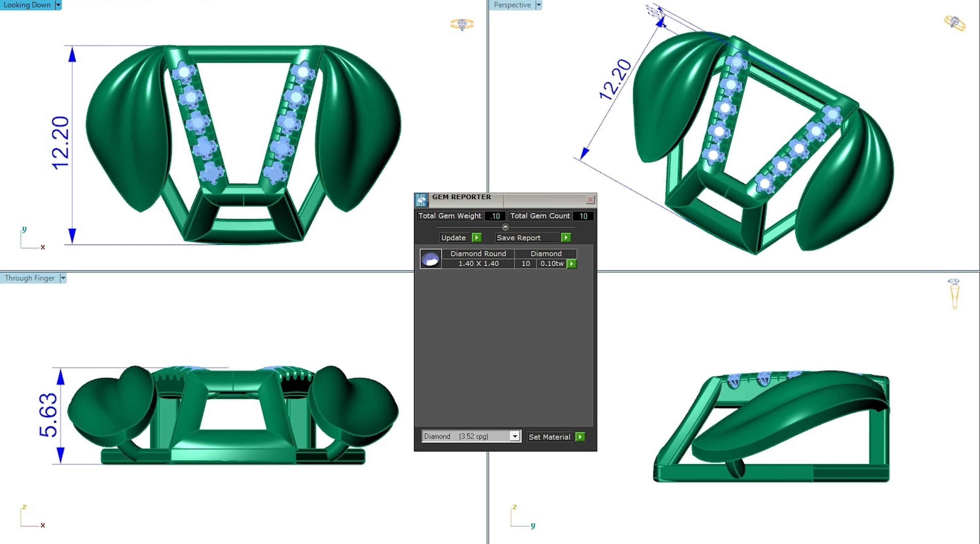Click the Gem Reporter title bar icon
The image size is (980, 544).
(x=421, y=200)
